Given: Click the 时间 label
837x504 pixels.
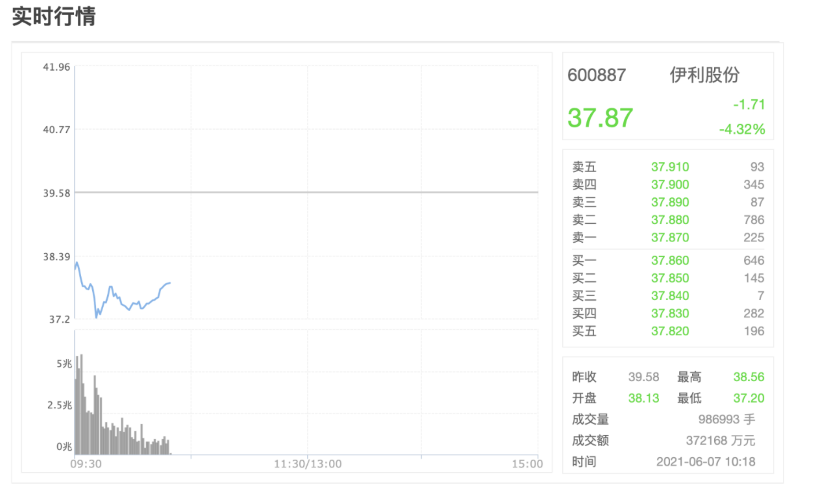Looking at the screenshot, I should click(584, 462).
